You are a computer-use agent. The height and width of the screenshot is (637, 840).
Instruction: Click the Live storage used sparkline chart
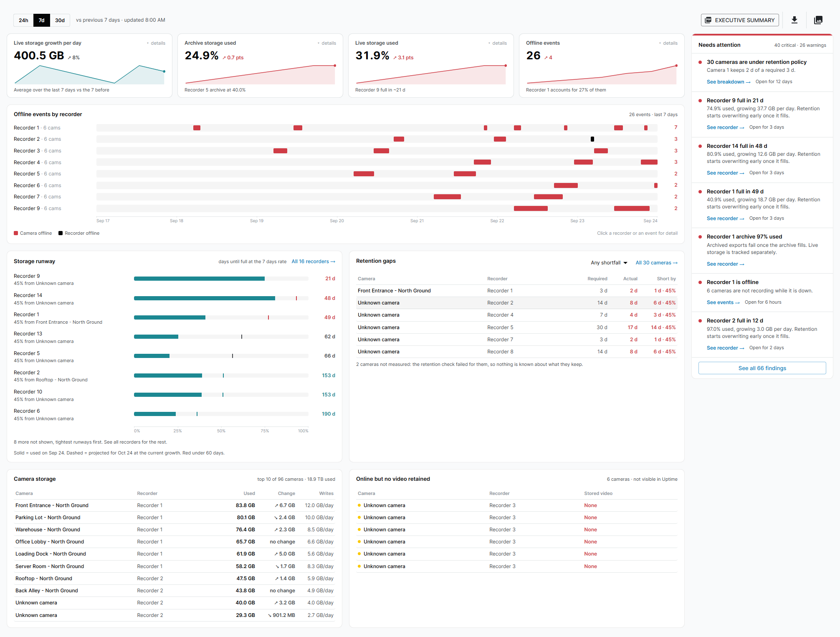[x=431, y=74]
